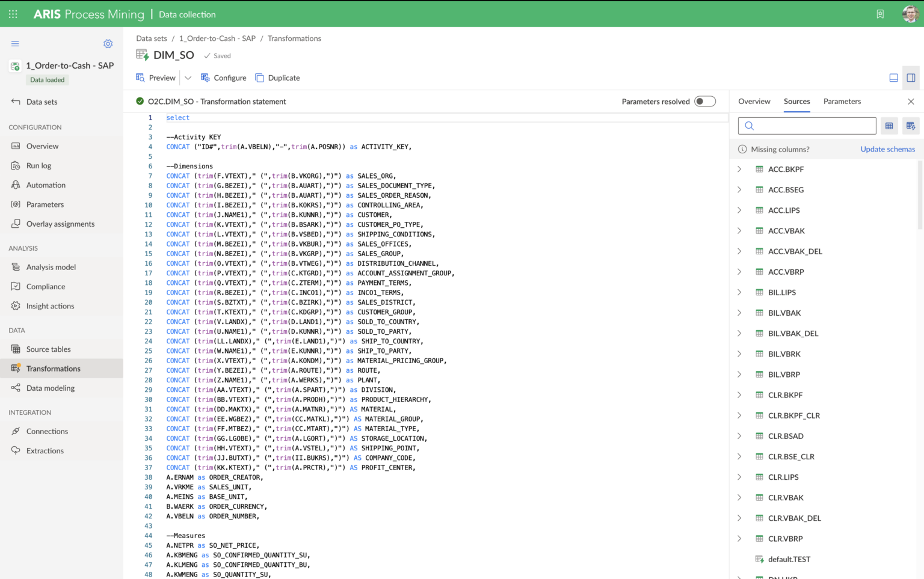Viewport: 924px width, 579px height.
Task: Click the Duplicate button
Action: 277,78
